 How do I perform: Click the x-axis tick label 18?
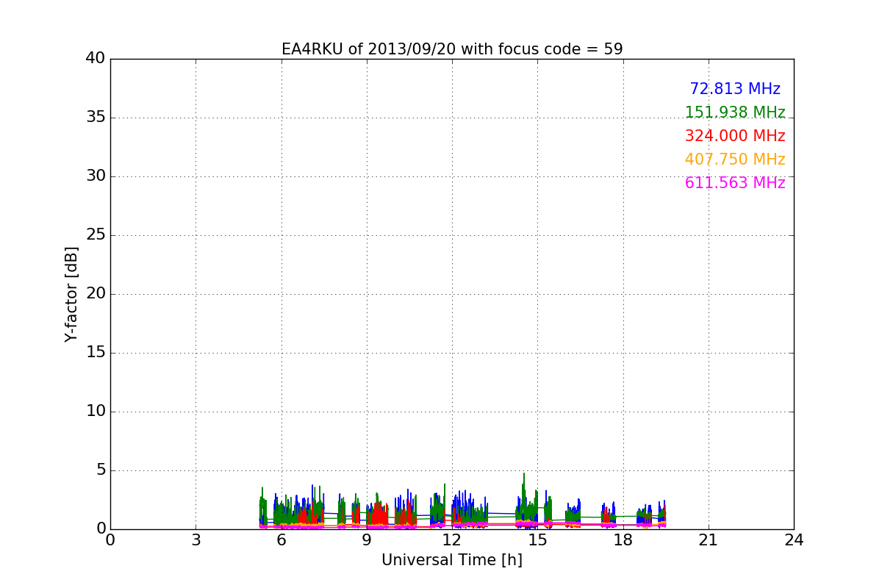coord(623,540)
